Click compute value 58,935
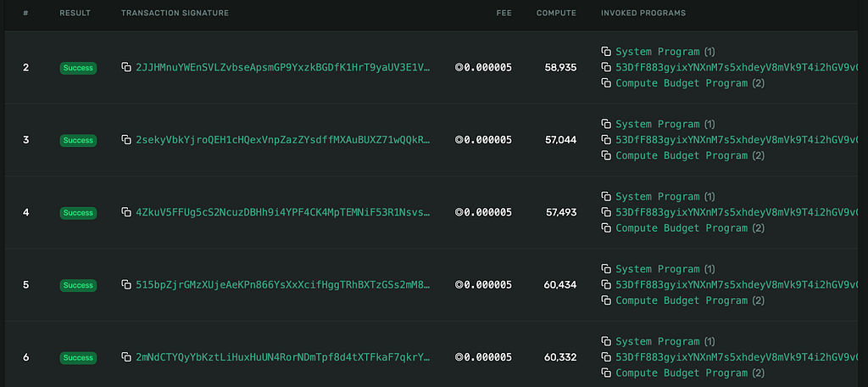Viewport: 868px width, 387px height. [x=561, y=68]
